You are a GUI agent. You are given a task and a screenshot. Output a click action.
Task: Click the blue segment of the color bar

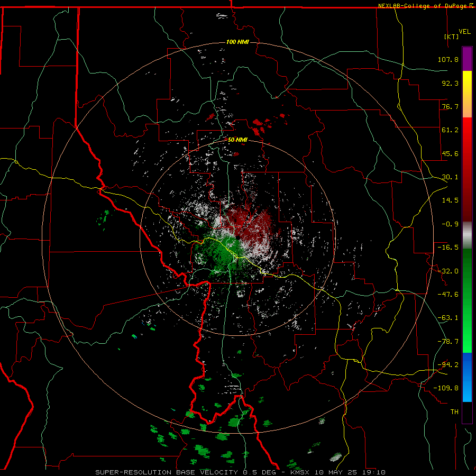[x=467, y=377]
